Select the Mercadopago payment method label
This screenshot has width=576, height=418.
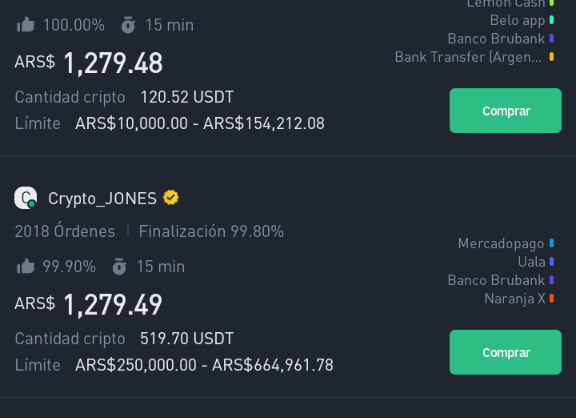click(x=501, y=244)
